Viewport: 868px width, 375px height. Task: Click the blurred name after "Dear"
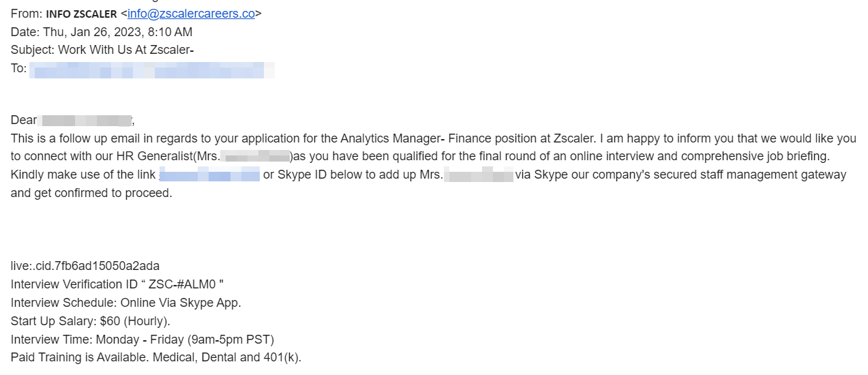point(86,121)
